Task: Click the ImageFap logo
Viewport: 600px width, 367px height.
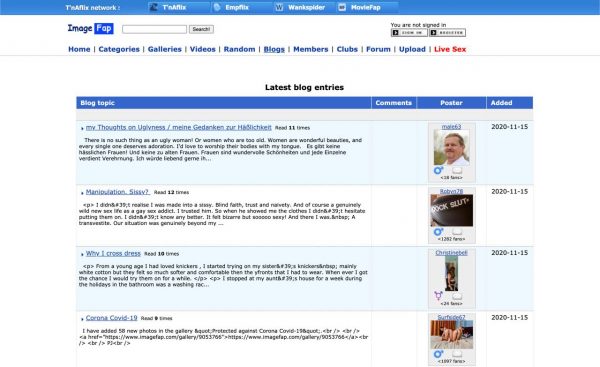Action: pos(91,28)
